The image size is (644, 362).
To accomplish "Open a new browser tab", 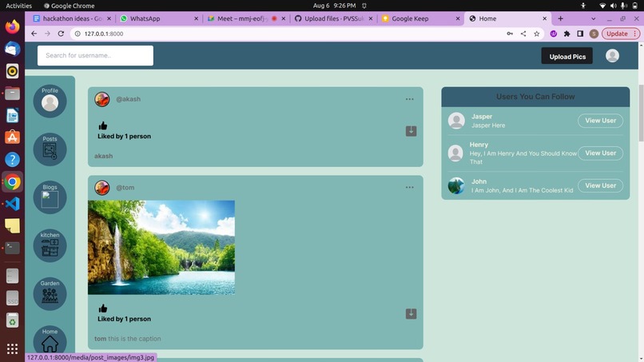I will tap(560, 18).
